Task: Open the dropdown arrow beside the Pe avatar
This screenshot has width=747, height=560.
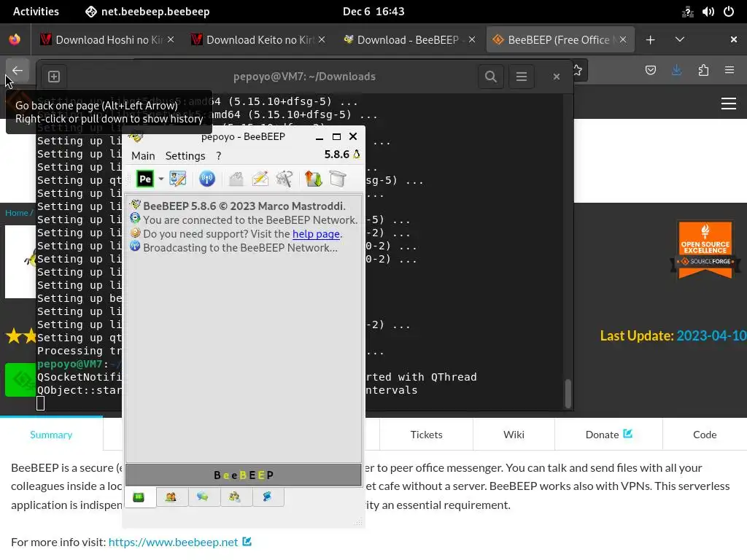Action: (161, 179)
